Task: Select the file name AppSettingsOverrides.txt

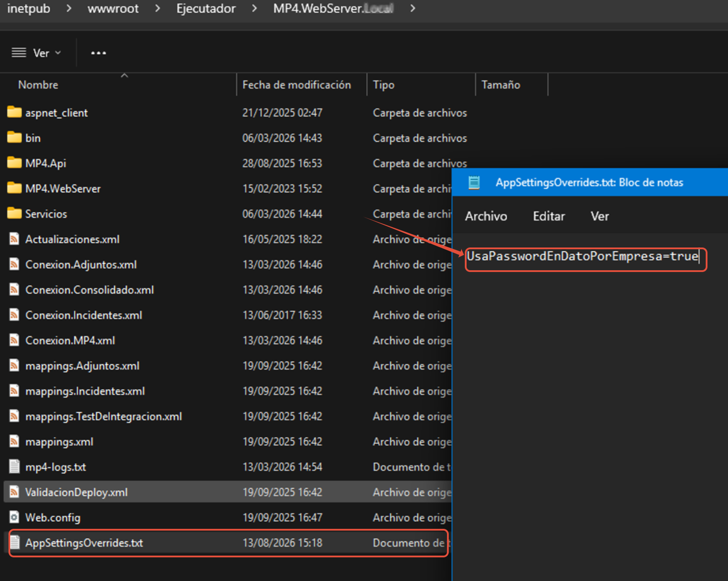Action: tap(84, 543)
